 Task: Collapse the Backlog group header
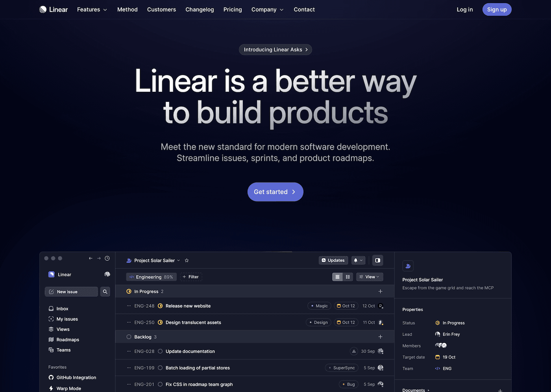pos(254,337)
